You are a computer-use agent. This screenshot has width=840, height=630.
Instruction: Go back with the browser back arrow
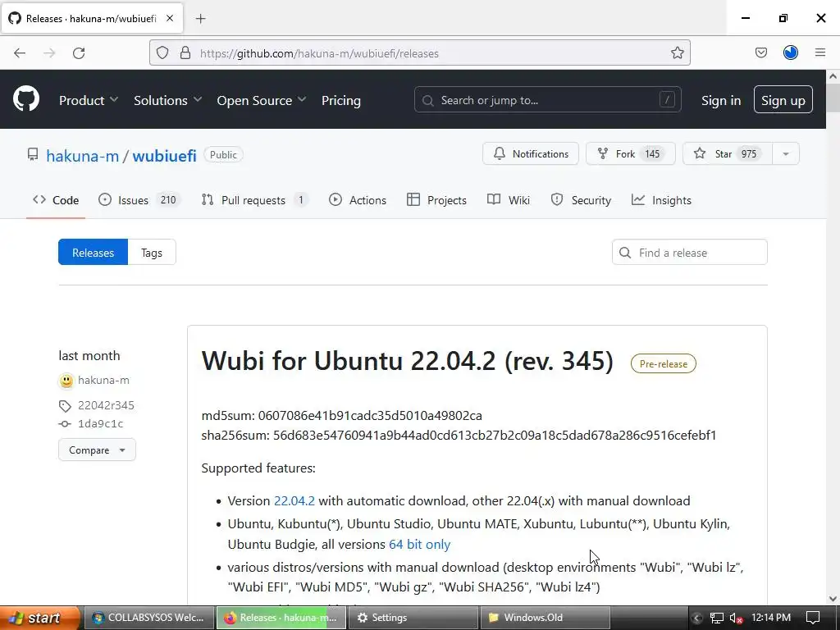(x=20, y=53)
